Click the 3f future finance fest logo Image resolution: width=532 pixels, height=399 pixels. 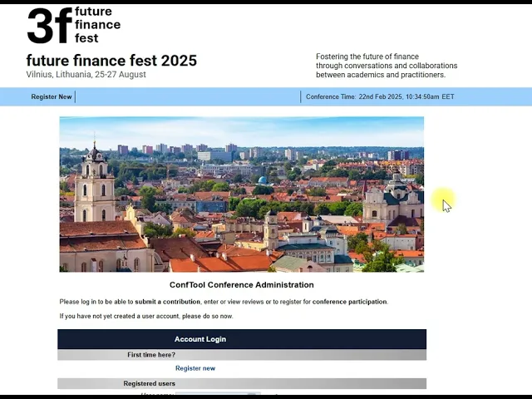(x=74, y=25)
